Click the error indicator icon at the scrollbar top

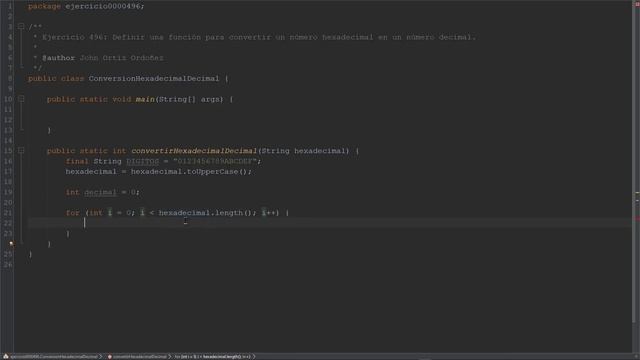pos(637,3)
